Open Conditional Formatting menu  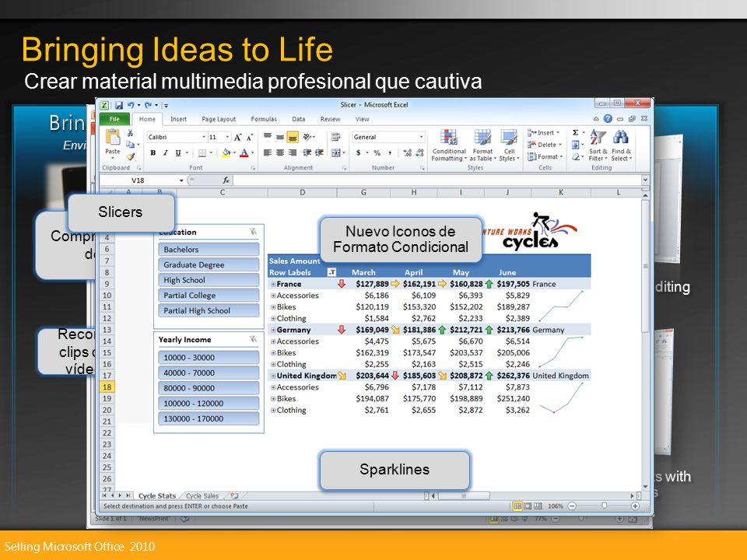(x=449, y=145)
